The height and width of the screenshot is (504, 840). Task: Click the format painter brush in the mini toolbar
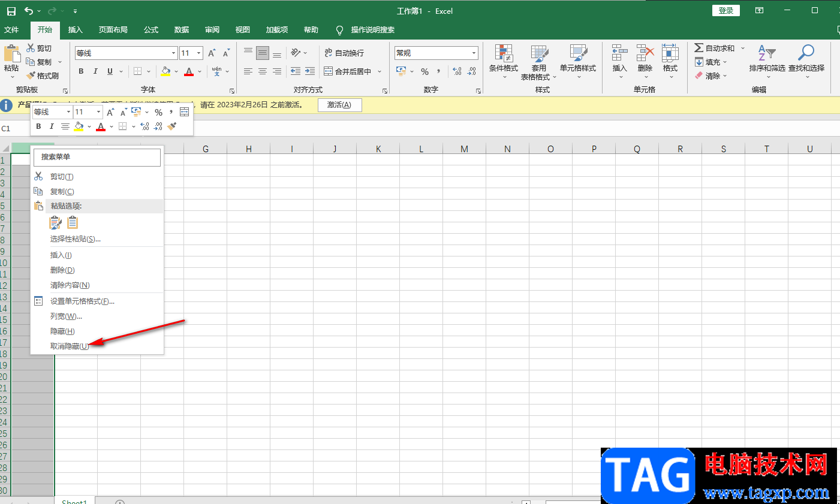point(172,126)
